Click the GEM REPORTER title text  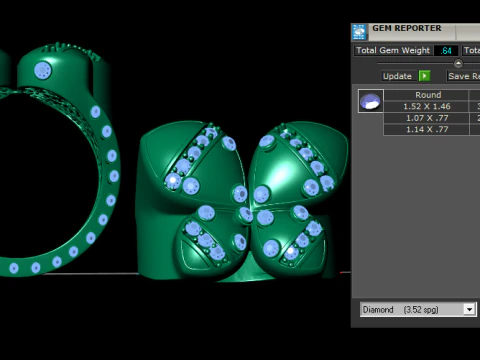click(407, 28)
